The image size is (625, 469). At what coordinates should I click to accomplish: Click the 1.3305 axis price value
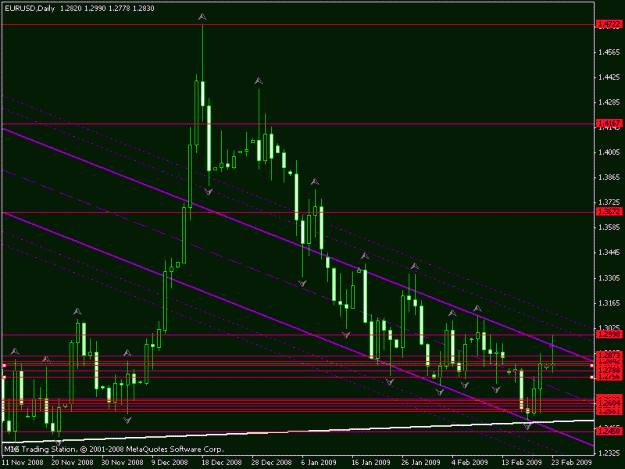coord(610,278)
